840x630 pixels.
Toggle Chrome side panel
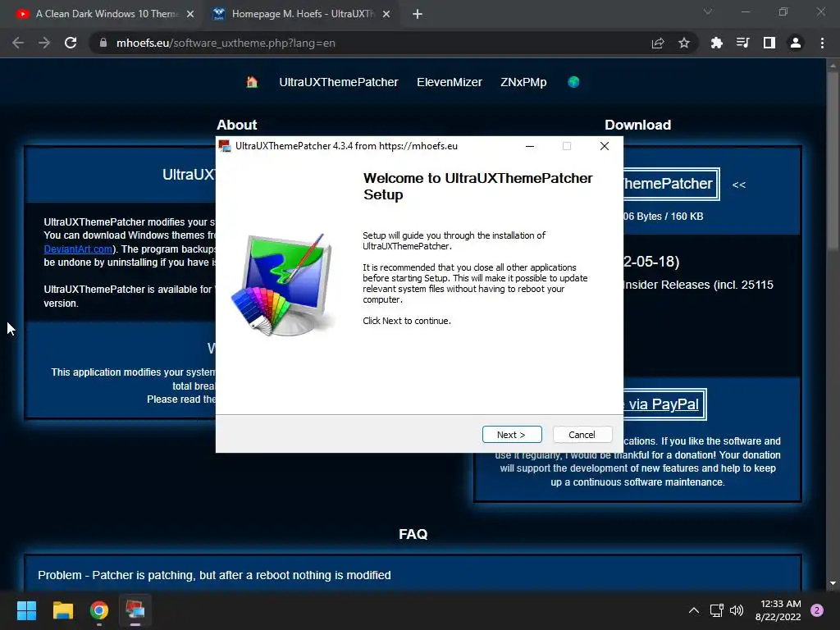click(x=769, y=43)
